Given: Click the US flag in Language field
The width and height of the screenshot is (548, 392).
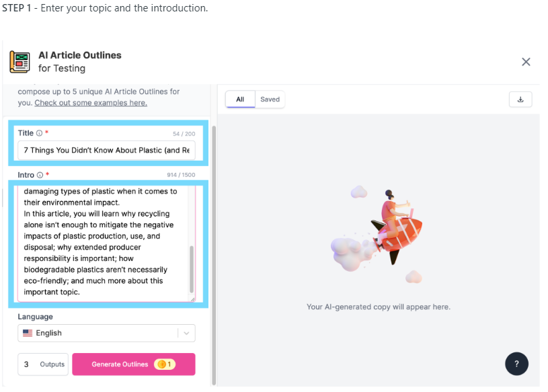Looking at the screenshot, I should coord(28,333).
